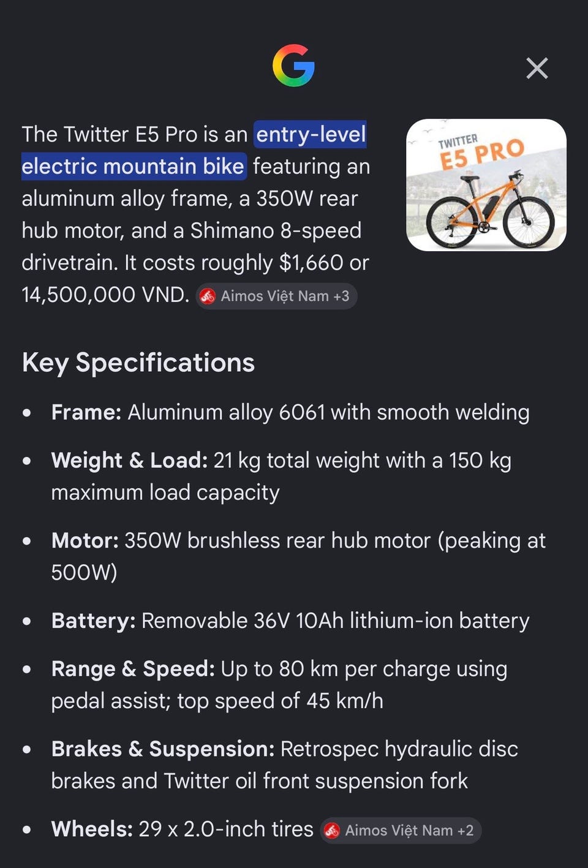Click the Motor specification entry
This screenshot has height=868, width=588.
(x=298, y=556)
